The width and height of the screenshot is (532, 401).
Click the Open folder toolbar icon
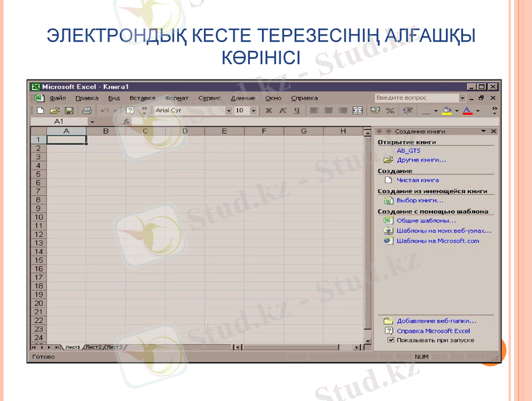[x=55, y=110]
